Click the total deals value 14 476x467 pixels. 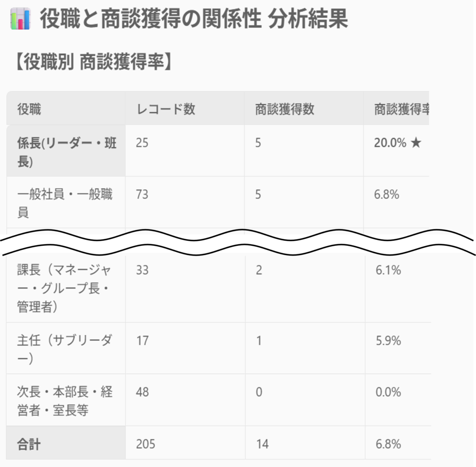pyautogui.click(x=262, y=444)
